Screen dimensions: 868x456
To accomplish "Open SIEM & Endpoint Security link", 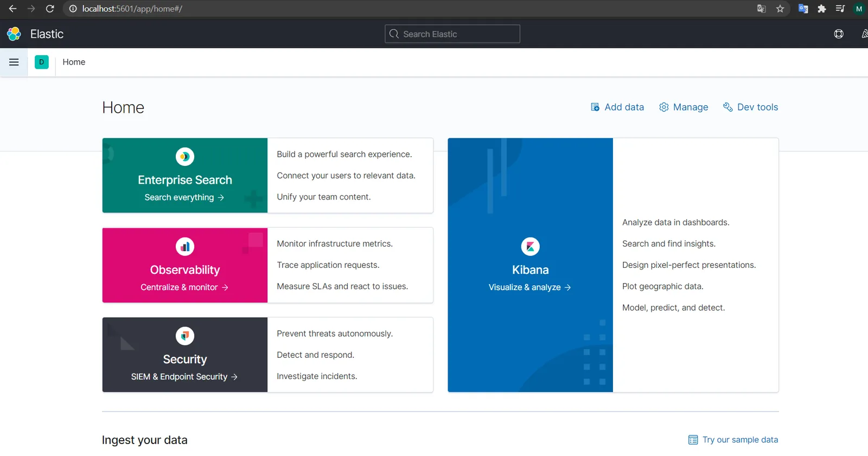I will [184, 377].
